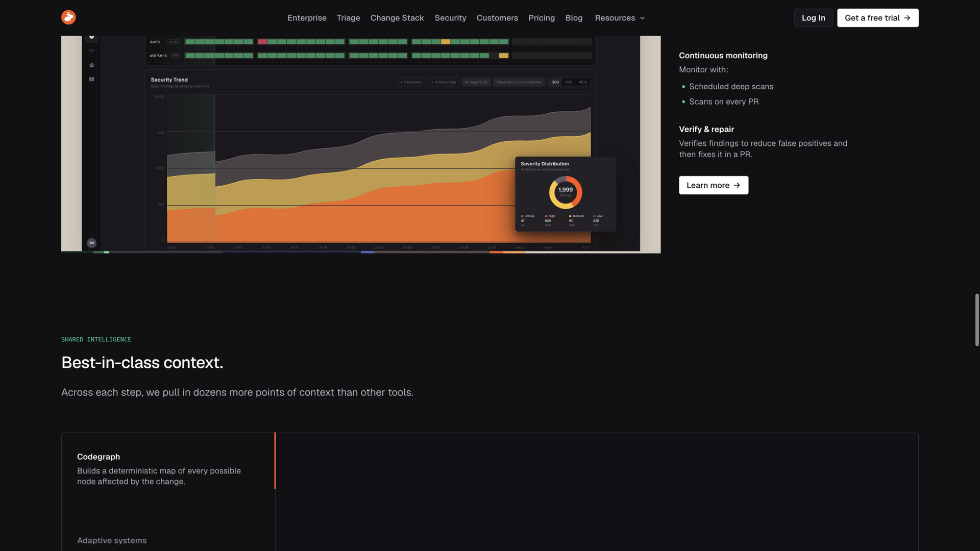The height and width of the screenshot is (551, 980).
Task: Click the yellow cell at end of workers row
Action: [504, 56]
